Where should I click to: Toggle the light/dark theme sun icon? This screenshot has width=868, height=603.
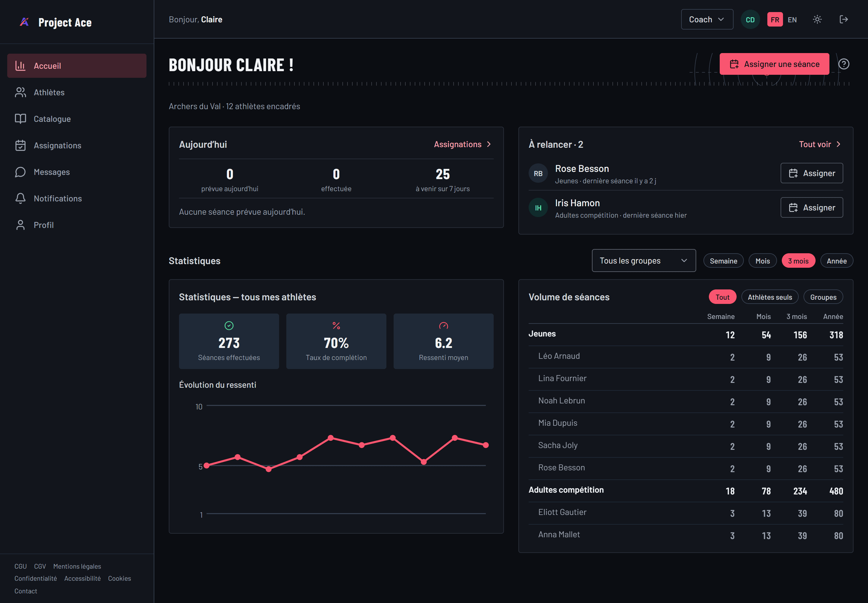[817, 19]
